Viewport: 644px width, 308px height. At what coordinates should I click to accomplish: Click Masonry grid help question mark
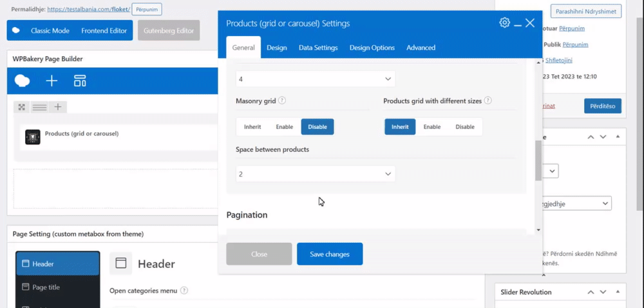tap(282, 101)
